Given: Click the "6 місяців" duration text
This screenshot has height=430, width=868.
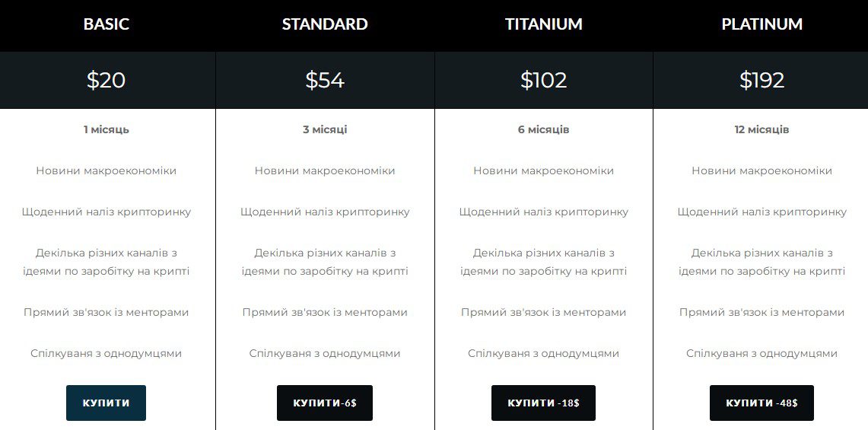Looking at the screenshot, I should (543, 129).
